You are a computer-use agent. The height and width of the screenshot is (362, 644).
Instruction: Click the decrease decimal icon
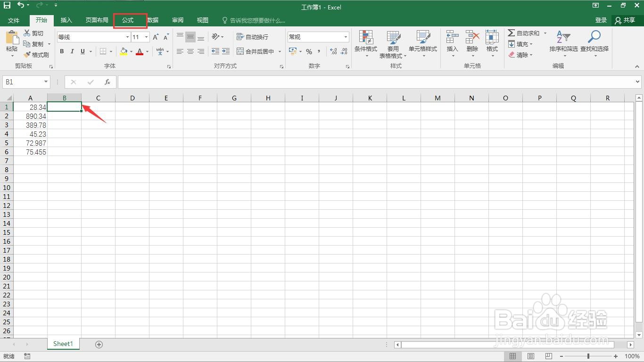344,51
